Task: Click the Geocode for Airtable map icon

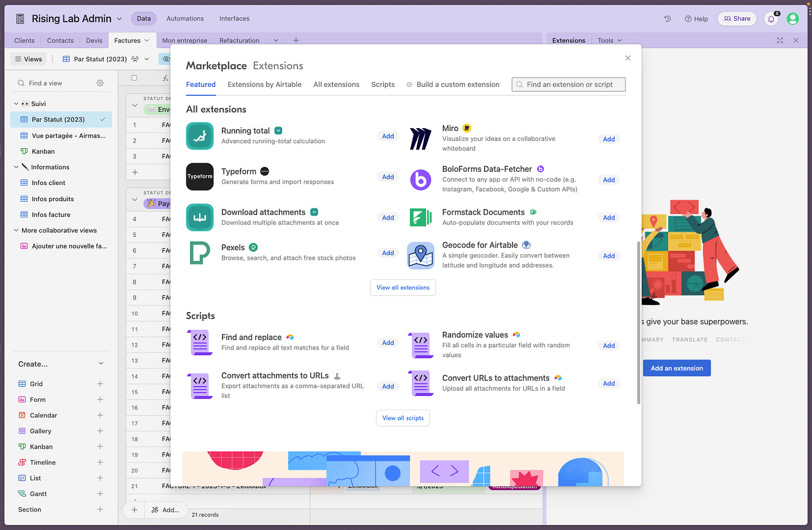Action: point(420,256)
